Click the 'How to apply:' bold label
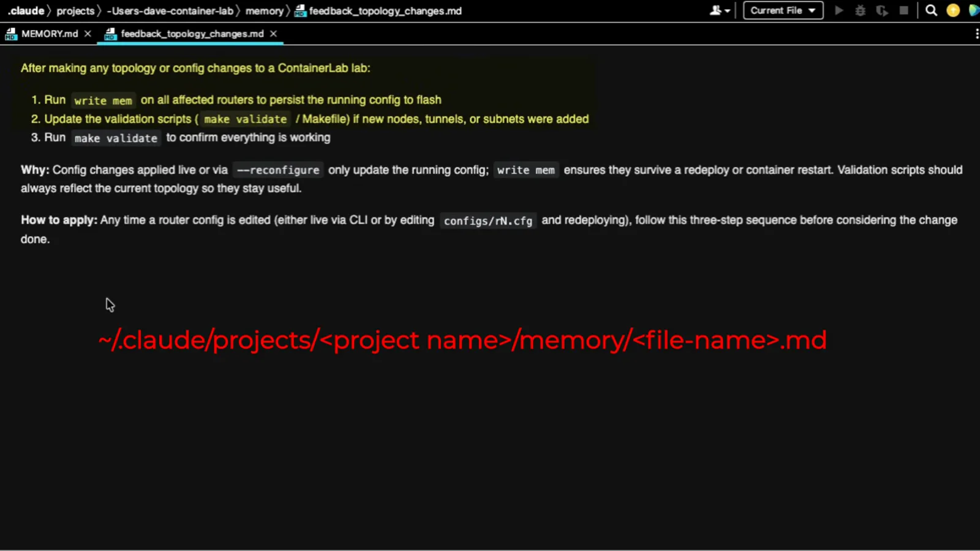 point(59,220)
